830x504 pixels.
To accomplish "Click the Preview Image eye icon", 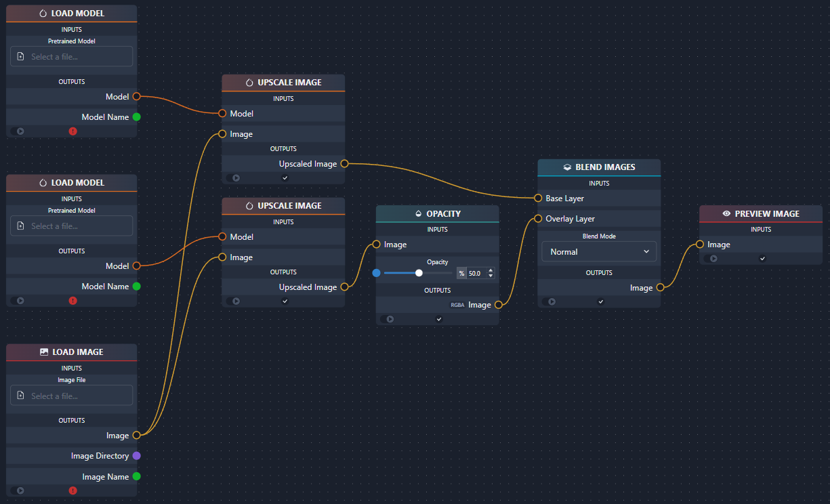I will 726,214.
